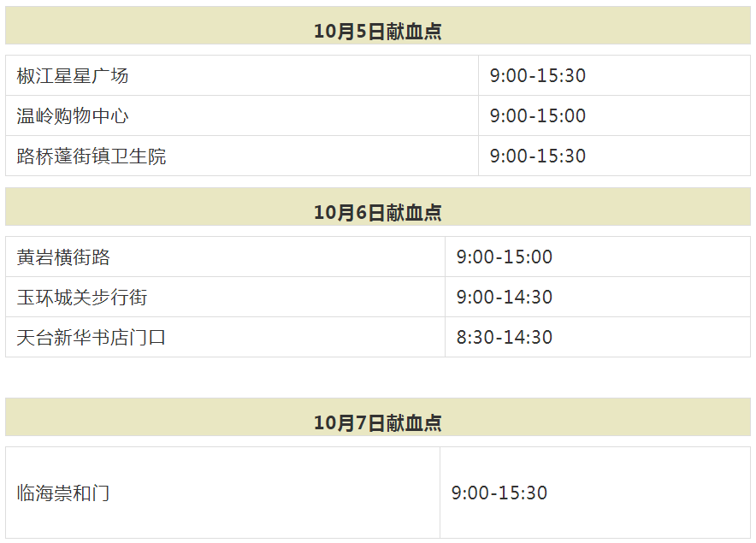The width and height of the screenshot is (756, 543).
Task: Select the 临海崇和门 cell
Action: pos(222,493)
